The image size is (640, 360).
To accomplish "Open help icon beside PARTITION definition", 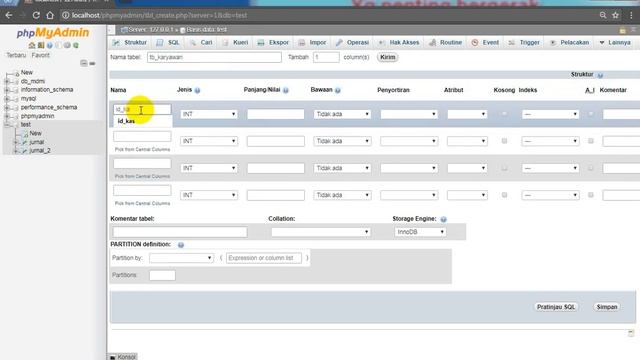I will pos(181,244).
